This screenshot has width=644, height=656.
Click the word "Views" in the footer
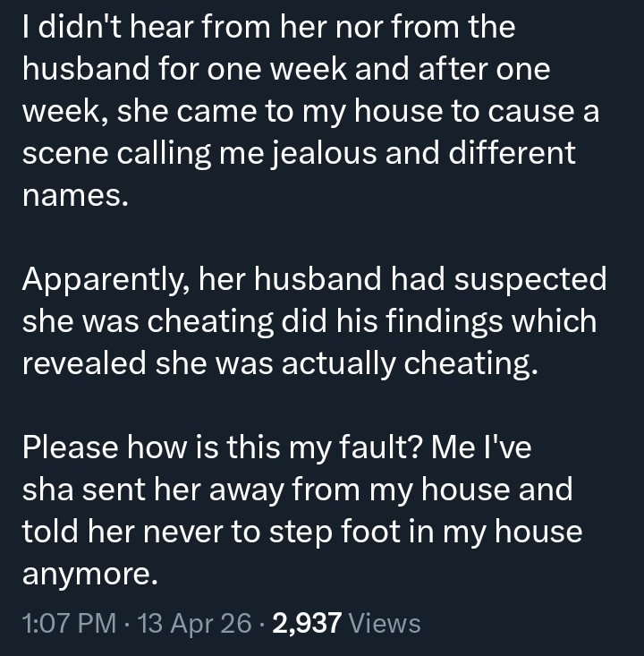[385, 622]
